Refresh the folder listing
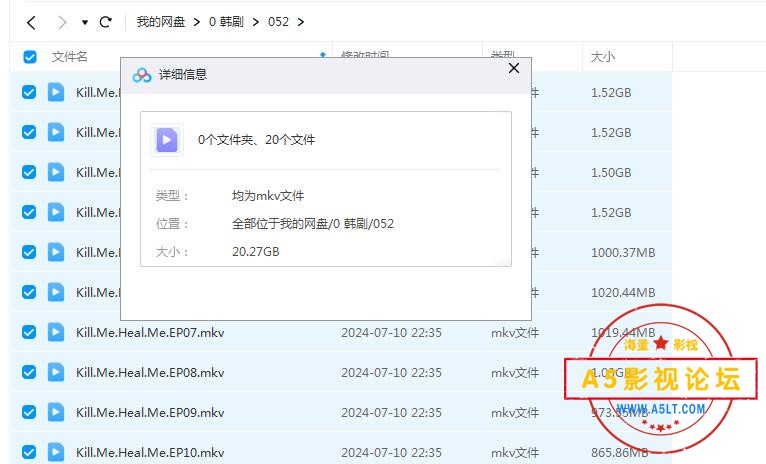 pos(106,22)
